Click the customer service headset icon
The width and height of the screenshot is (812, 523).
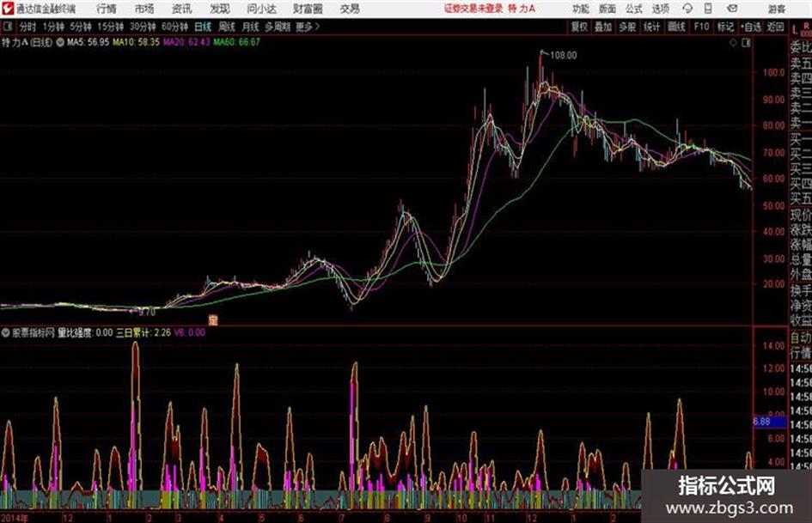(x=687, y=9)
